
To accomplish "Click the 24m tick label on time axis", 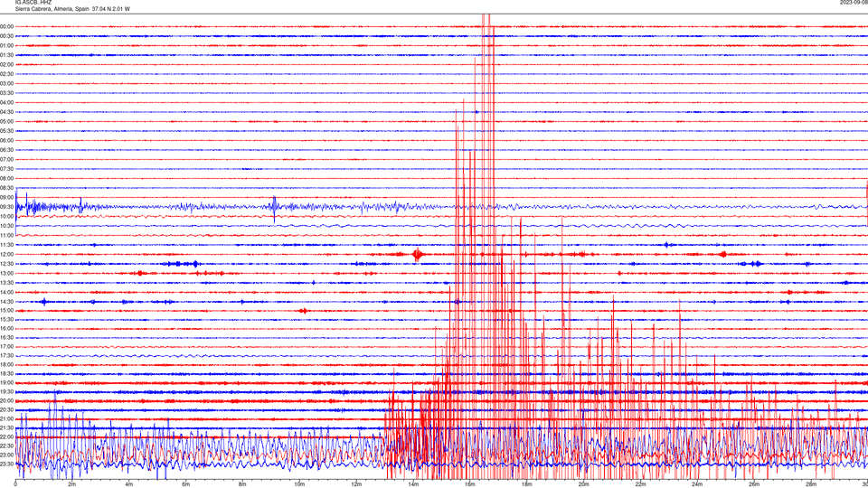I will 697,484.
